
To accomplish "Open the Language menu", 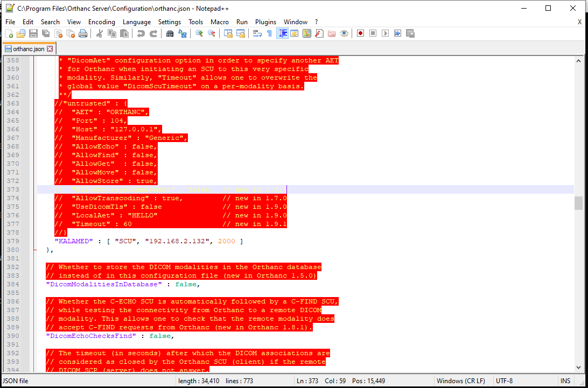I will 137,22.
